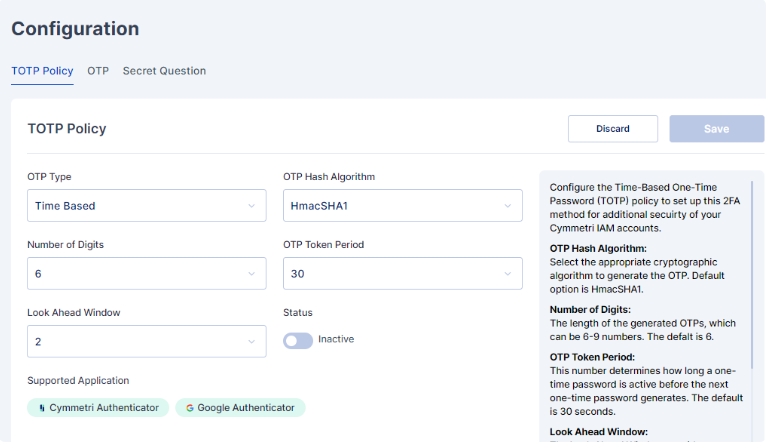This screenshot has width=768, height=448.
Task: Click the bold OTP Hash Algorithm heading in help panel
Action: (598, 248)
